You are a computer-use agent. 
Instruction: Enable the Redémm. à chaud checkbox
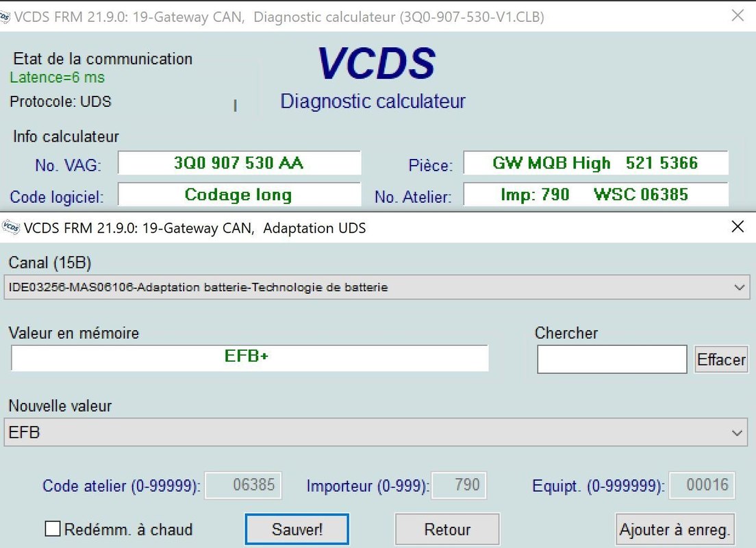click(x=53, y=529)
